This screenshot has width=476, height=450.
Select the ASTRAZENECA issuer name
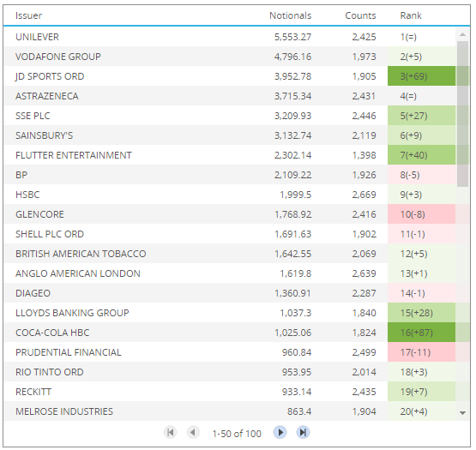(47, 96)
